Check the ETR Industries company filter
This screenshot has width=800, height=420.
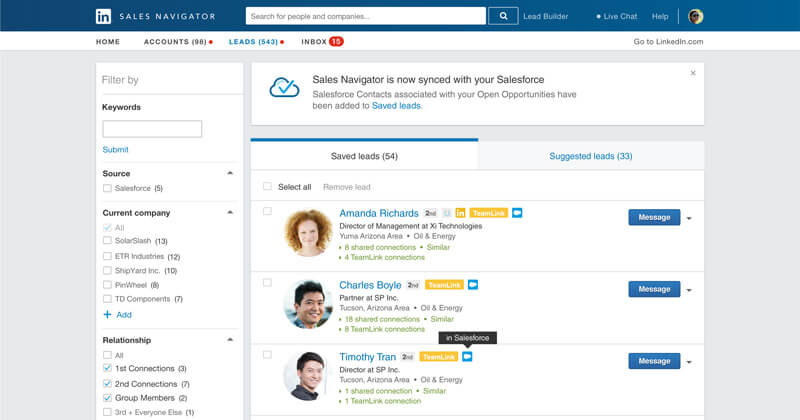[x=107, y=256]
